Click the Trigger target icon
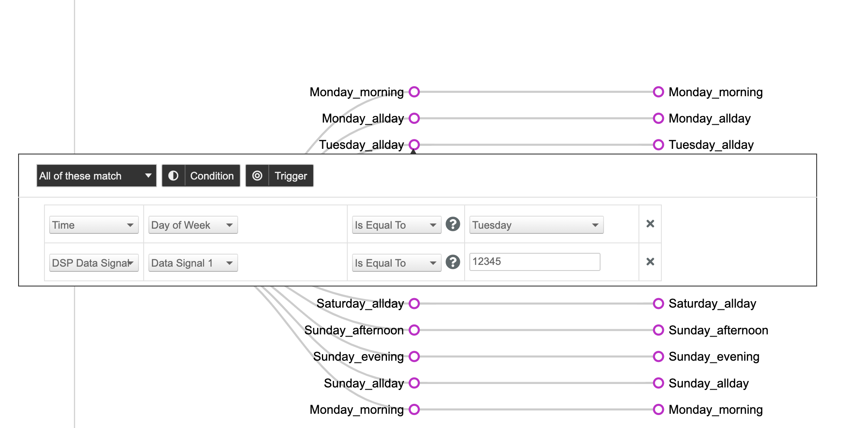The height and width of the screenshot is (428, 868). click(x=257, y=176)
